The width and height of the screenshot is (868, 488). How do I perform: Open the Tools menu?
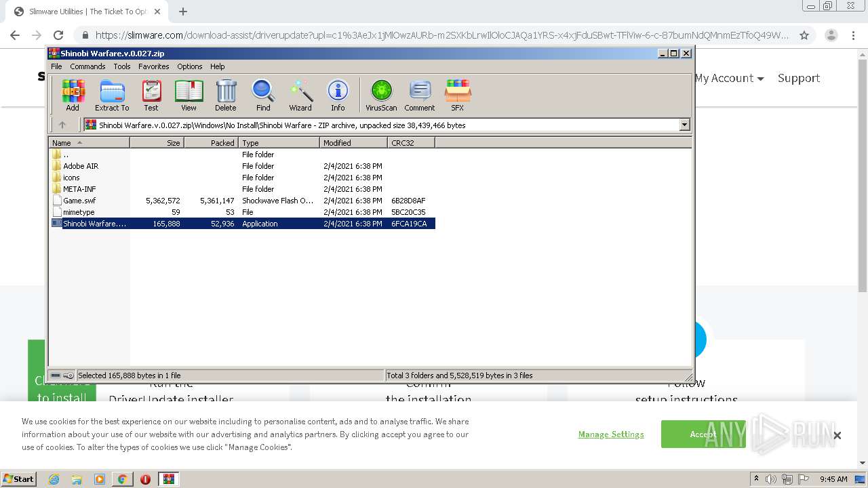pyautogui.click(x=122, y=66)
